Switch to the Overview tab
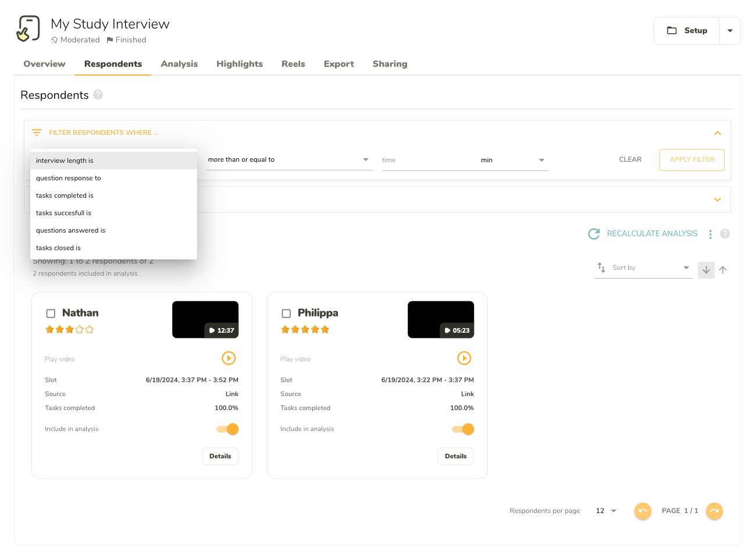This screenshot has height=559, width=756. [44, 64]
